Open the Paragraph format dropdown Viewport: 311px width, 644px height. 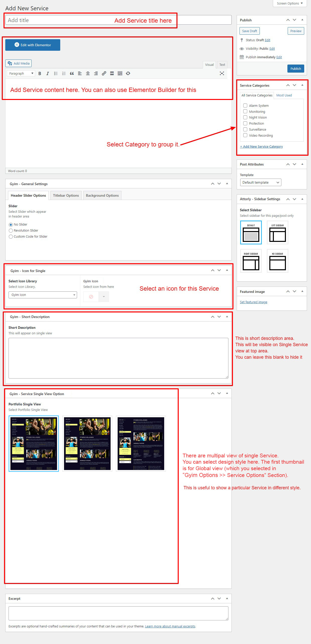click(x=21, y=73)
